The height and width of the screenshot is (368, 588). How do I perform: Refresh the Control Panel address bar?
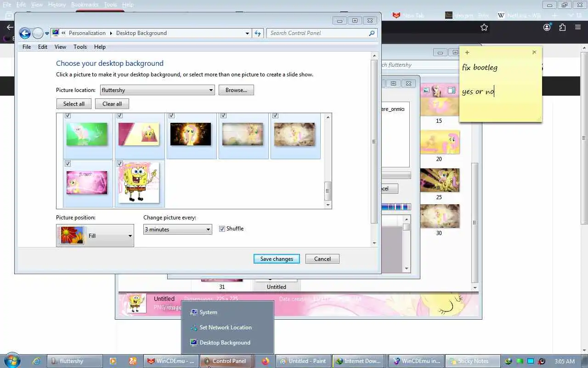(x=258, y=33)
